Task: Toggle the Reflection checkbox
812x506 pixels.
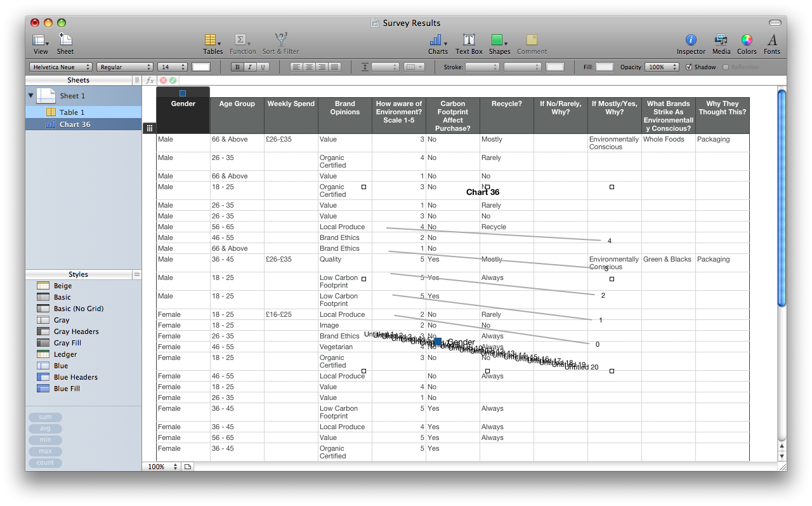Action: coord(726,67)
